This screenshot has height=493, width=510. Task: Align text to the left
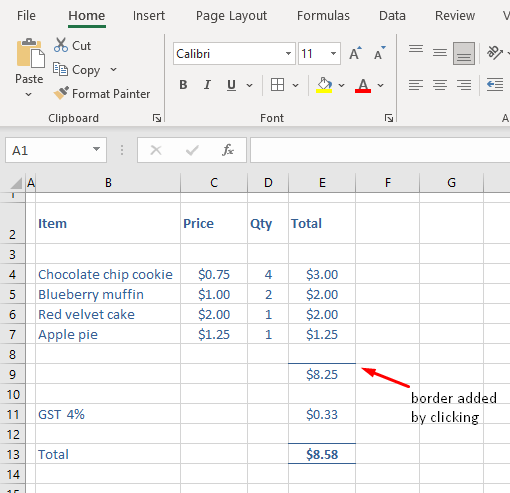click(x=416, y=85)
